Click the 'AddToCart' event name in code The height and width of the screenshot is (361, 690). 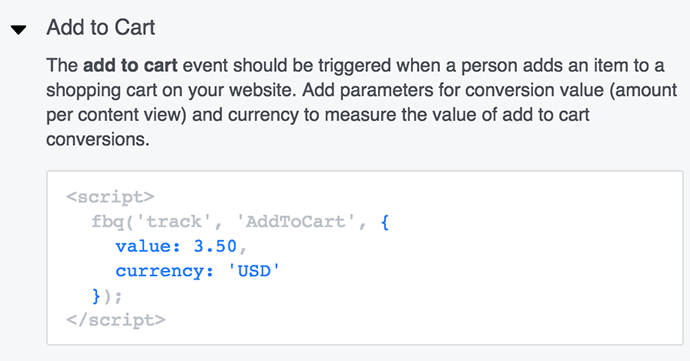[x=296, y=221]
